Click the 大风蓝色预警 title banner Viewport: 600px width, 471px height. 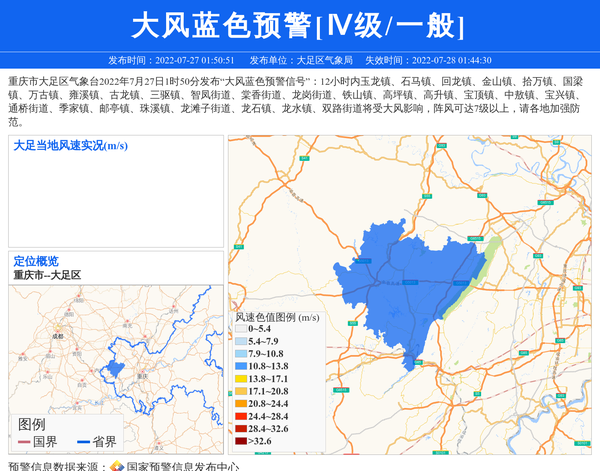[x=299, y=25]
